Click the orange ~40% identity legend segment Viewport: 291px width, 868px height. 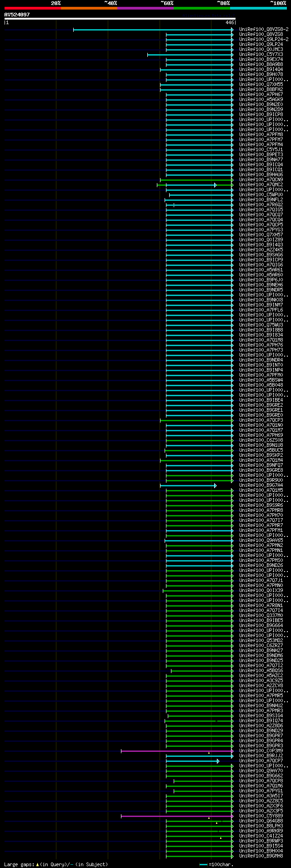[x=89, y=8]
